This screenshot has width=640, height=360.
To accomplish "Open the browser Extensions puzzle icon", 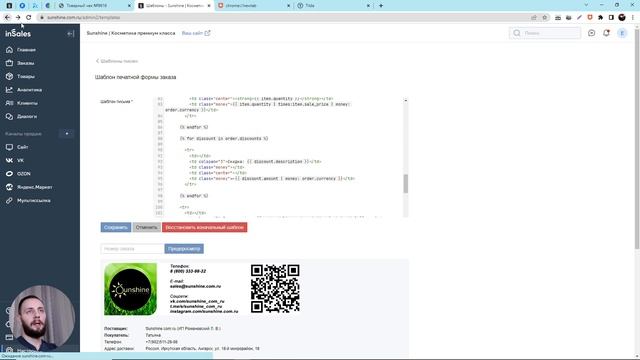I will (600, 18).
